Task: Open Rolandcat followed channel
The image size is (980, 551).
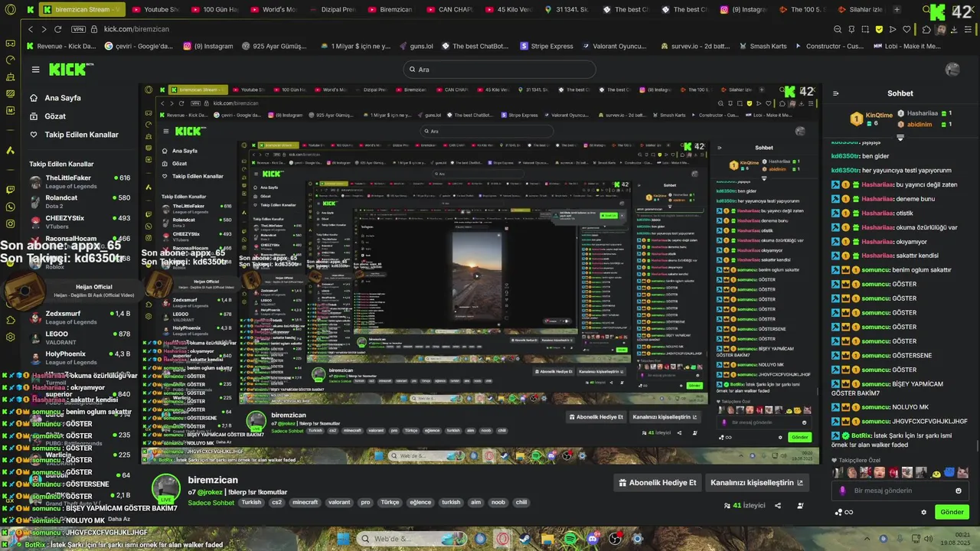Action: click(x=80, y=202)
